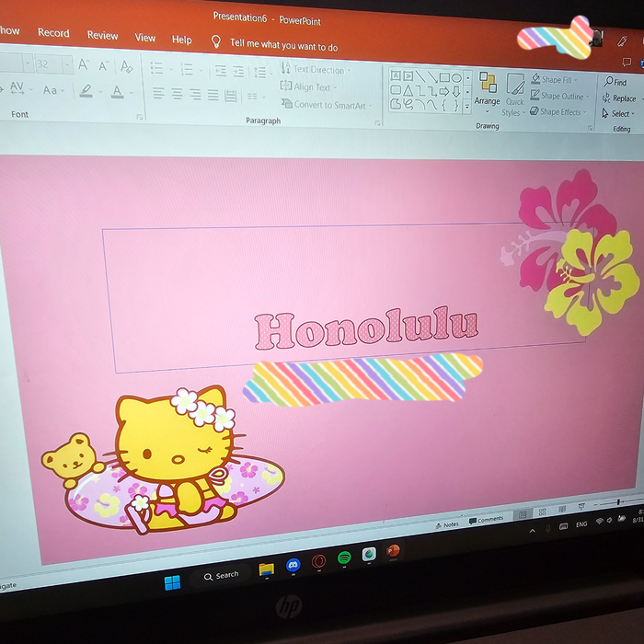Click the Increase Font Size icon
This screenshot has height=644, width=644.
[84, 65]
